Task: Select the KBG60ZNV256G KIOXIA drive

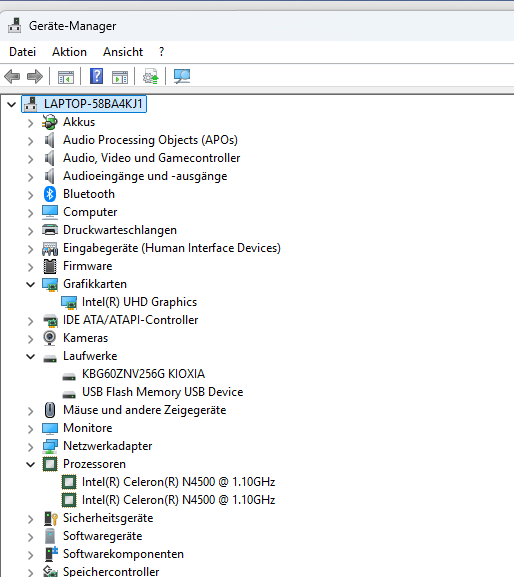Action: tap(143, 374)
